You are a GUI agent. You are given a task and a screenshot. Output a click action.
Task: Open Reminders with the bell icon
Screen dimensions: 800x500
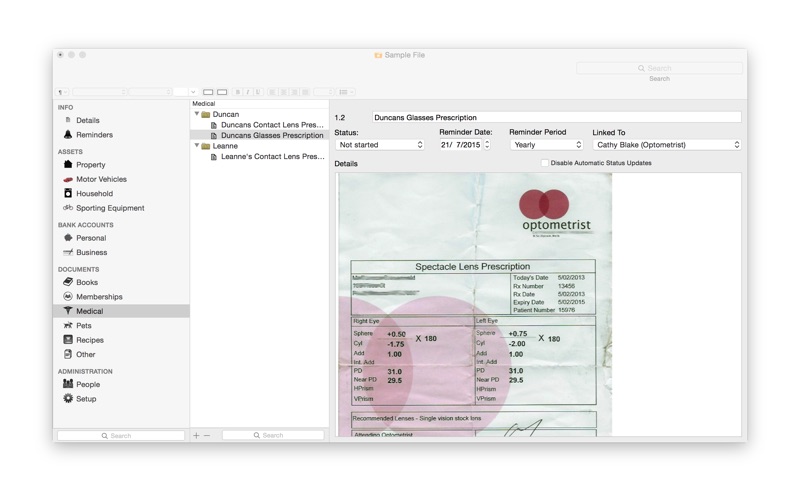click(94, 135)
